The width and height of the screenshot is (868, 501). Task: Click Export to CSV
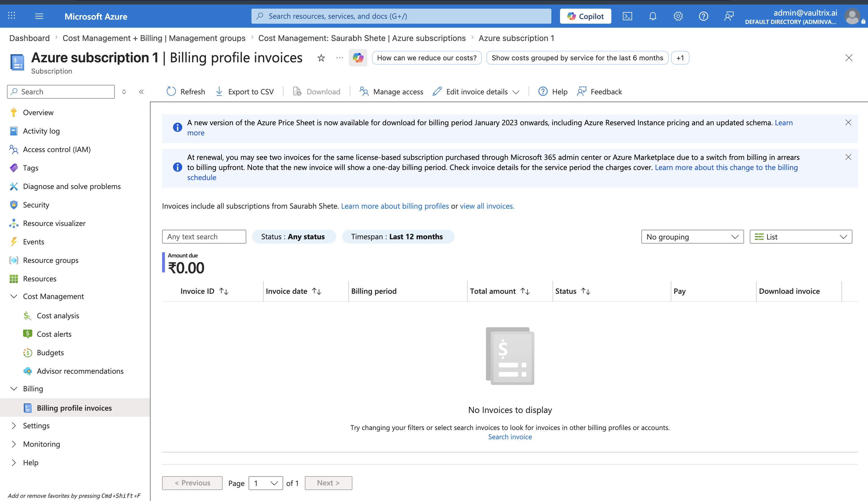[245, 91]
